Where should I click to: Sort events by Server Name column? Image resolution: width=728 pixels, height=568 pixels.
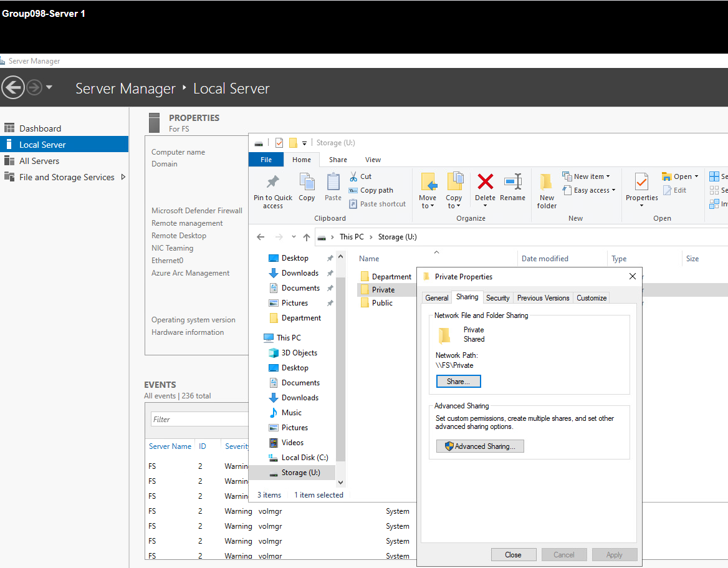(x=170, y=446)
